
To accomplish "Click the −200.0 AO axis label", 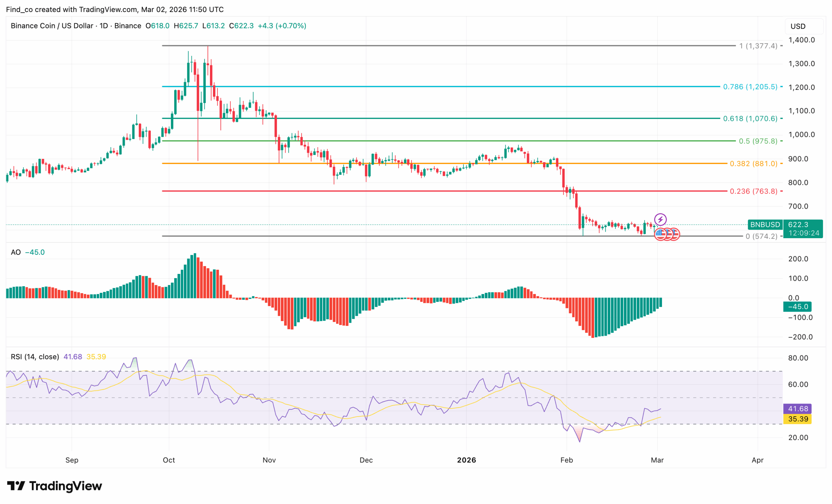I will 800,337.
